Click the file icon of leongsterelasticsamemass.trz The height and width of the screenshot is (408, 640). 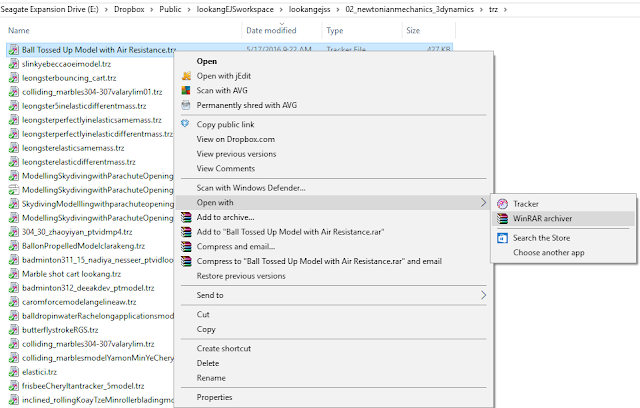point(14,148)
